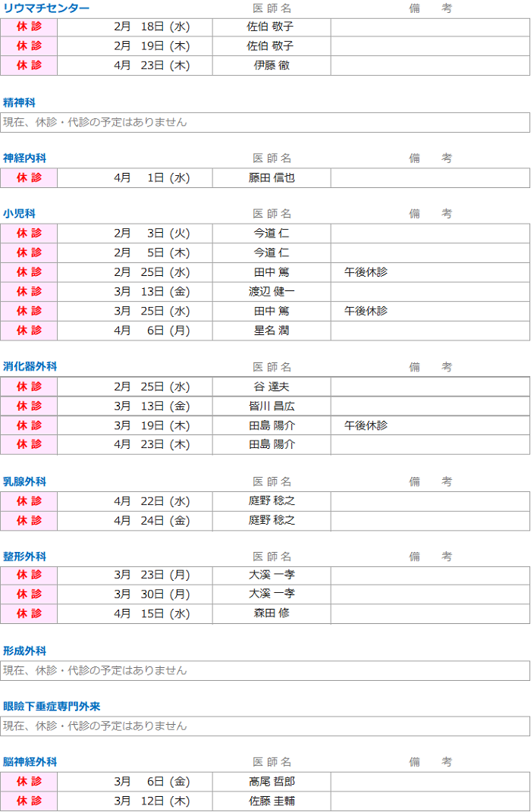The image size is (531, 812).
Task: Click the リウマチセンター section heading
Action: tap(46, 8)
